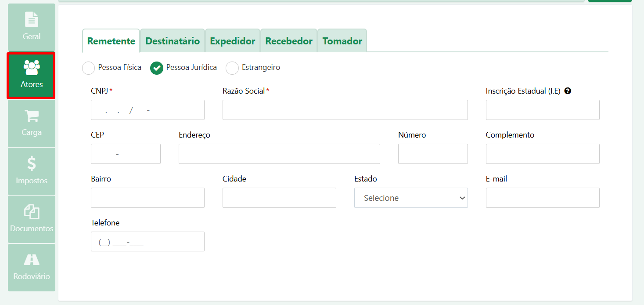
Task: Focus the Inscrição Estadual input field
Action: click(543, 110)
